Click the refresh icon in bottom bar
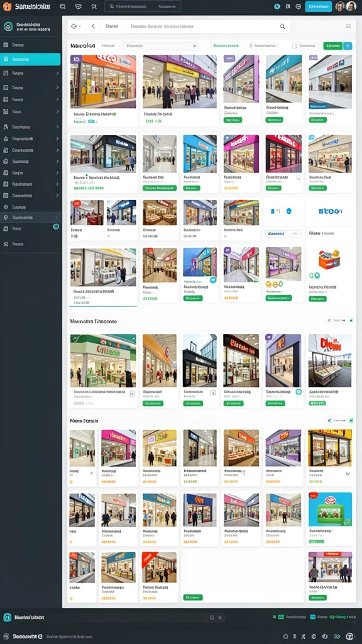 click(212, 618)
